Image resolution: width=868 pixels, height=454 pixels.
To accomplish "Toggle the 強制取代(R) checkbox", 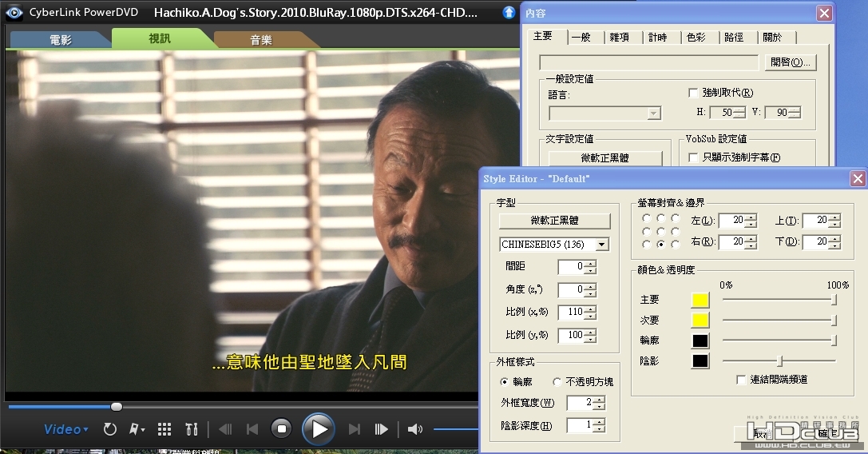I will click(x=693, y=93).
